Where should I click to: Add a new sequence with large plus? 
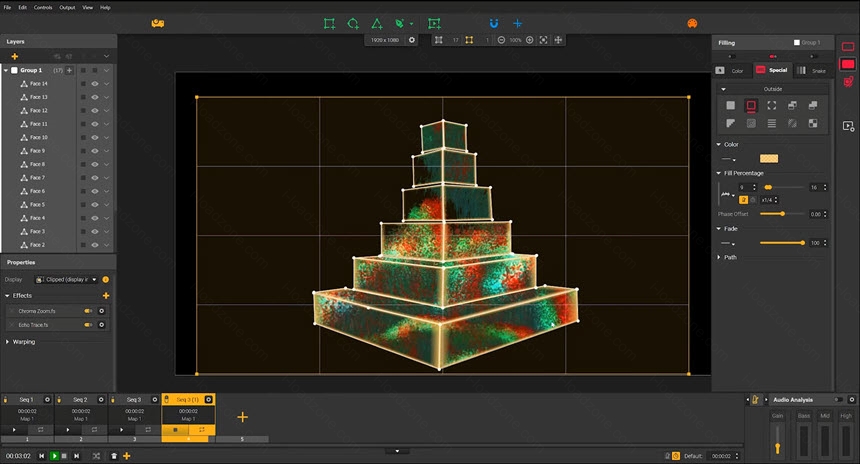point(242,417)
